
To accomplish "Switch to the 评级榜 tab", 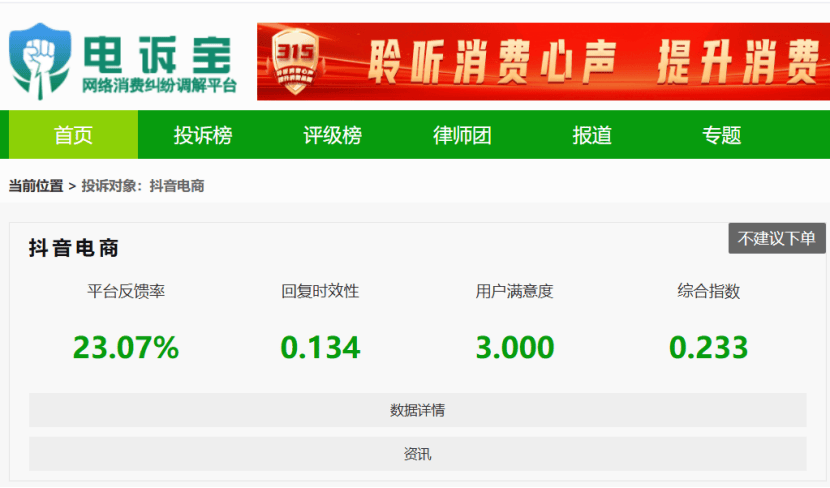I will [332, 135].
